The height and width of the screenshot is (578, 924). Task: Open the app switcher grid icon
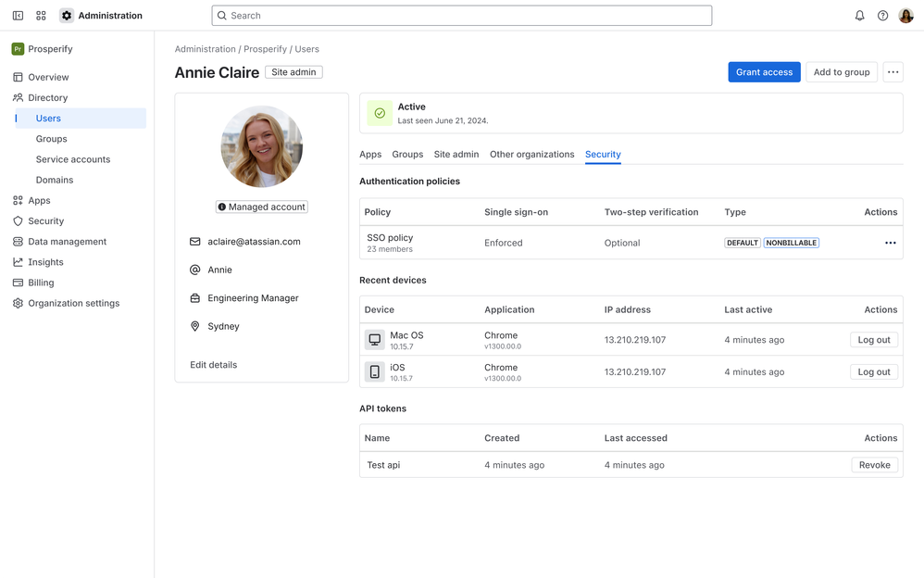[41, 16]
